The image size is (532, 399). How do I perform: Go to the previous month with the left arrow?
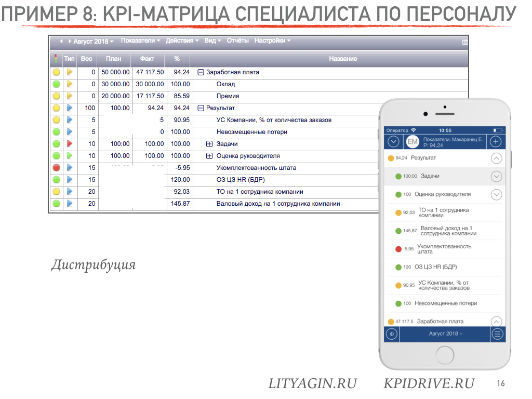point(61,41)
